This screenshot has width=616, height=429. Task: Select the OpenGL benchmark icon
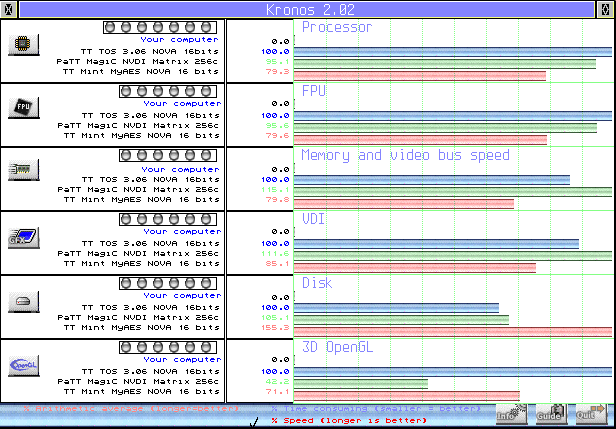[24, 366]
